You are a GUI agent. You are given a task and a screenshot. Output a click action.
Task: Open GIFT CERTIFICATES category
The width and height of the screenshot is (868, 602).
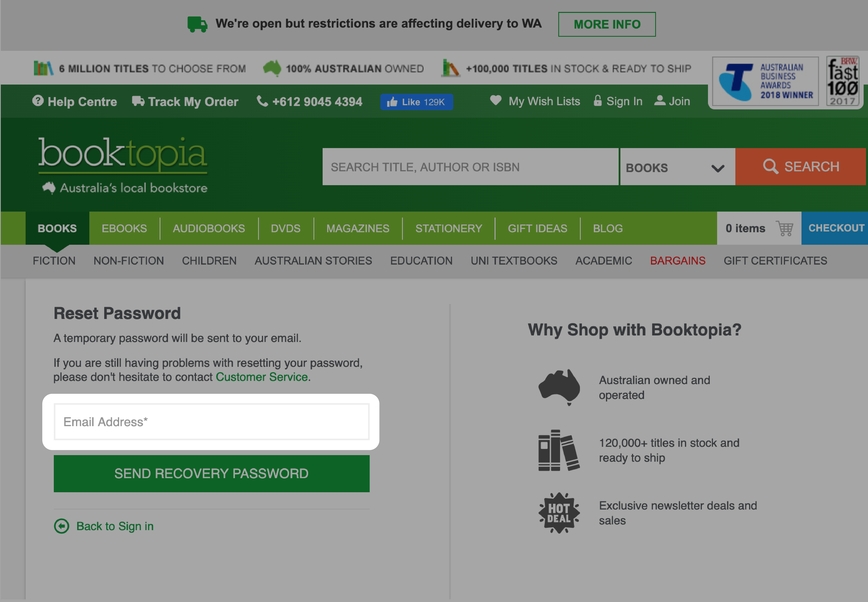click(775, 261)
